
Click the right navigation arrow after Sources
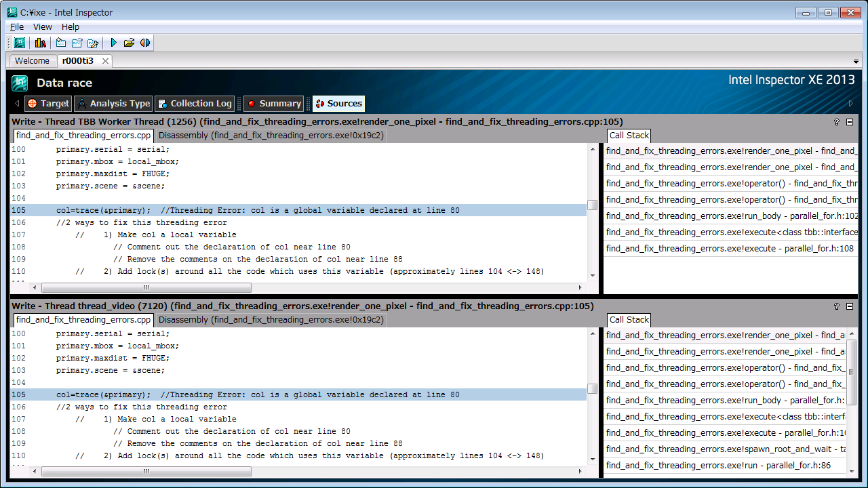click(x=851, y=104)
